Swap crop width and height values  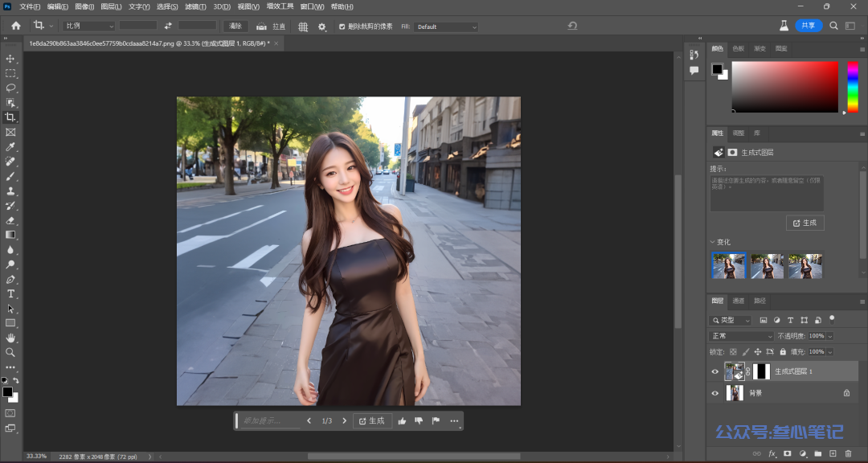168,26
